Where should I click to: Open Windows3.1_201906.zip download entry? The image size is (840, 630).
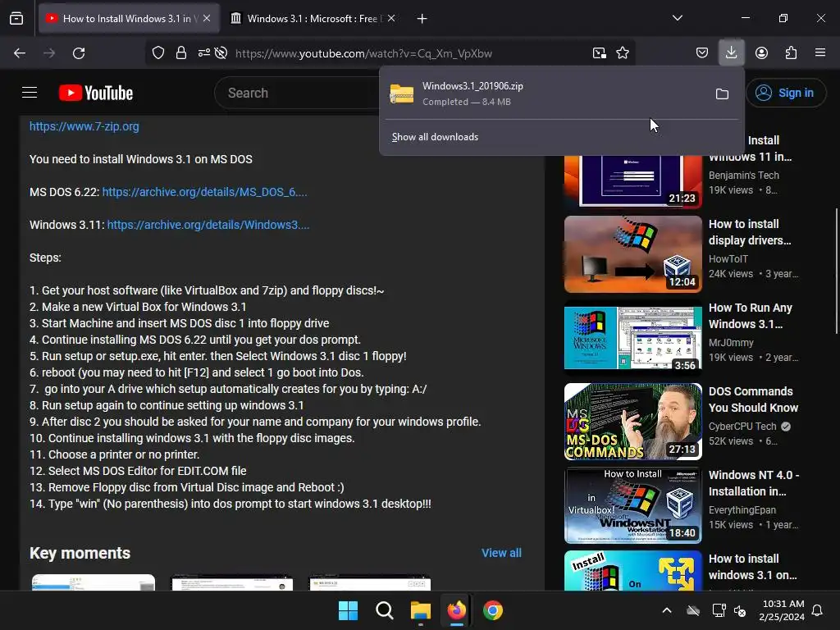[x=546, y=94]
